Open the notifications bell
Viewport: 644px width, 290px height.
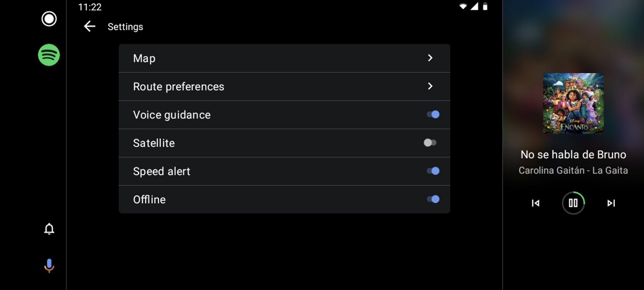coord(49,229)
